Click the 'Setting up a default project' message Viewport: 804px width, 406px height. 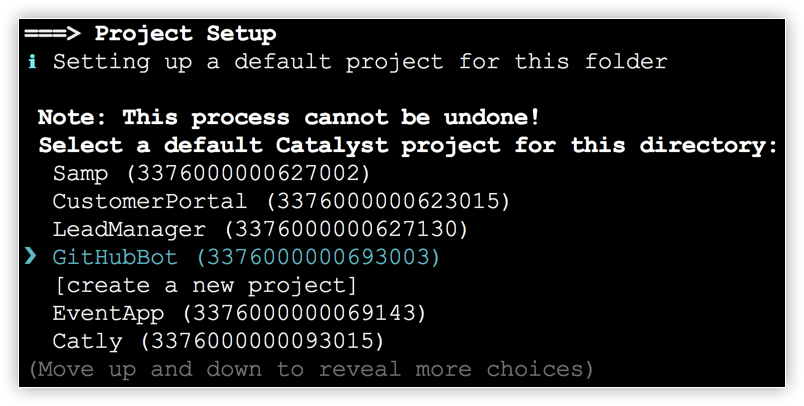(x=359, y=62)
